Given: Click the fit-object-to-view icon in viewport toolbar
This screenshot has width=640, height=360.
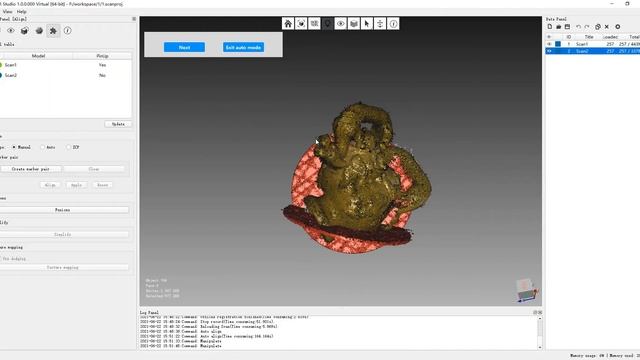Looking at the screenshot, I should point(301,24).
